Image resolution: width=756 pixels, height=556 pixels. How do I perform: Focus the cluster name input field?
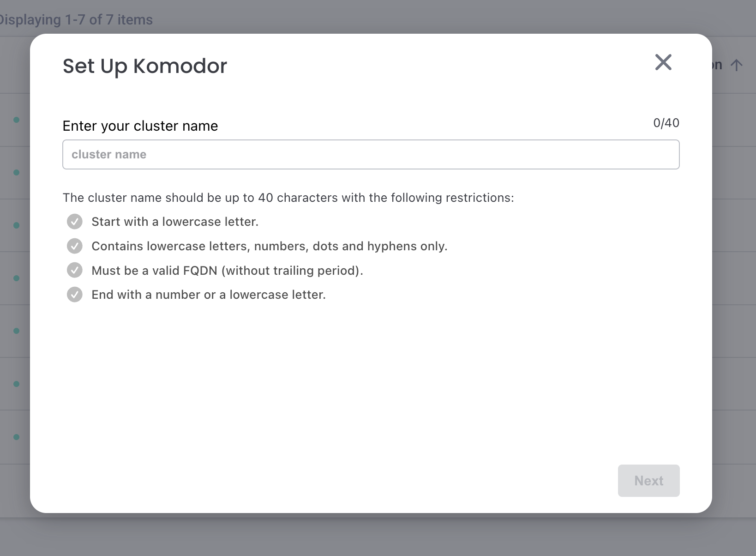tap(371, 154)
